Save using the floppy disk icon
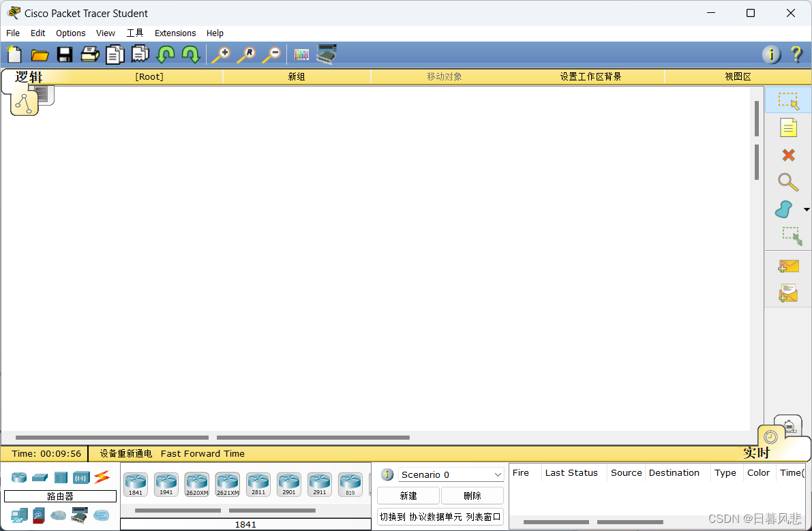812x531 pixels. pos(64,55)
